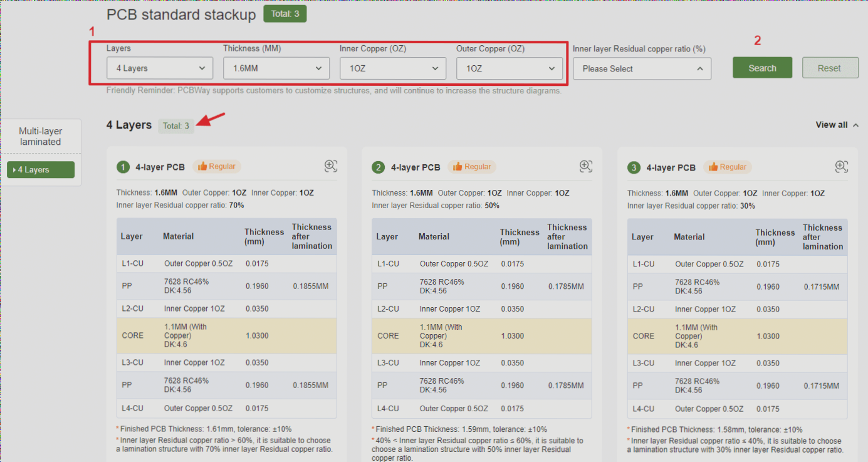
Task: Open the Layers dropdown showing 4 Layers
Action: 159,68
